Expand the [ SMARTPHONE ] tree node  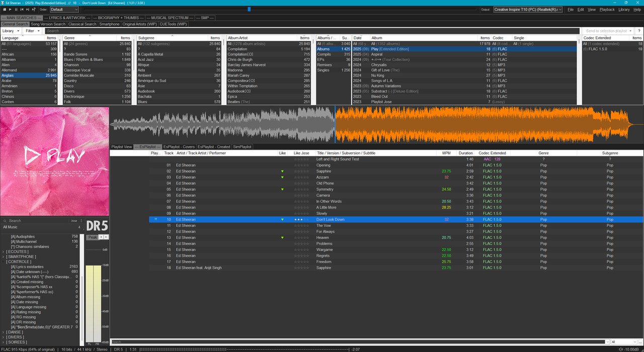coord(4,256)
